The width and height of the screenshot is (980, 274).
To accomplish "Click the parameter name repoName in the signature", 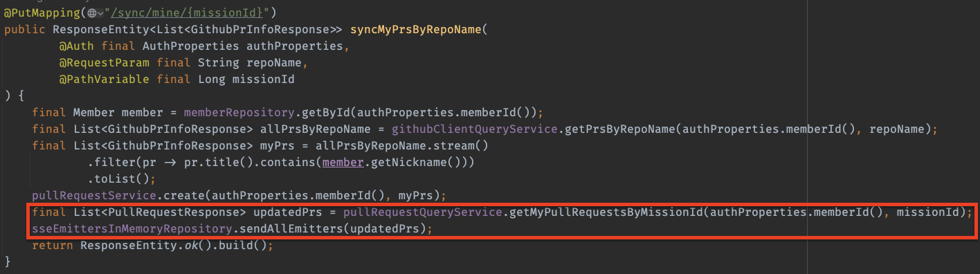I will pyautogui.click(x=274, y=62).
